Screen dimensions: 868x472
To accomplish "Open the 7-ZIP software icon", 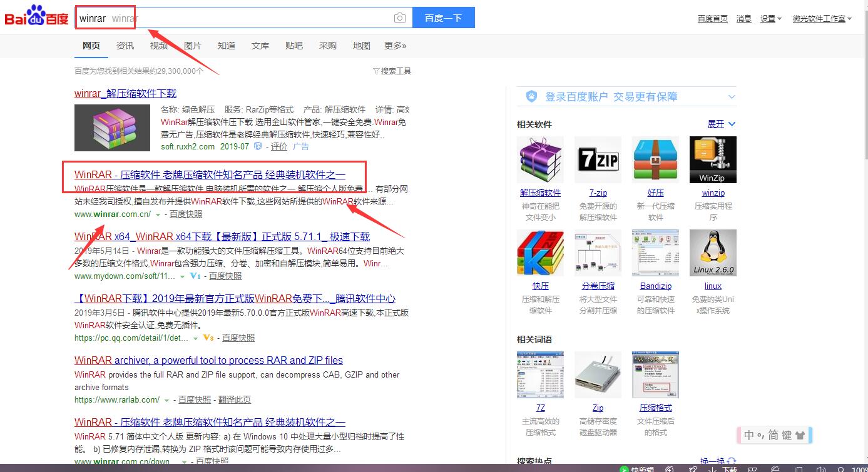I will click(598, 160).
